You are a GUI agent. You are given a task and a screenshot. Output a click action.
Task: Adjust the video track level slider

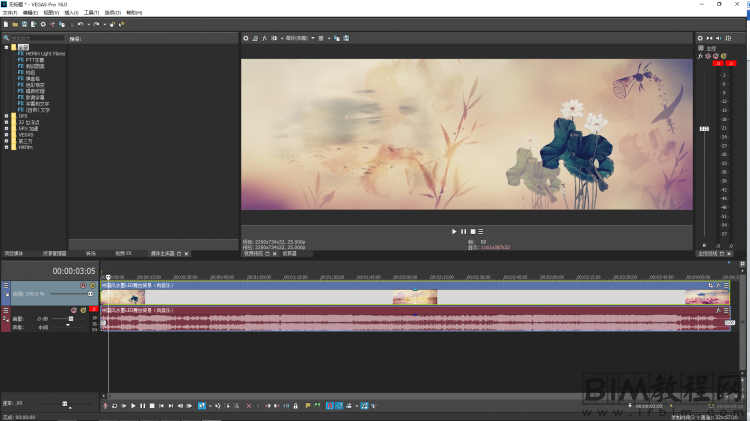coord(90,294)
